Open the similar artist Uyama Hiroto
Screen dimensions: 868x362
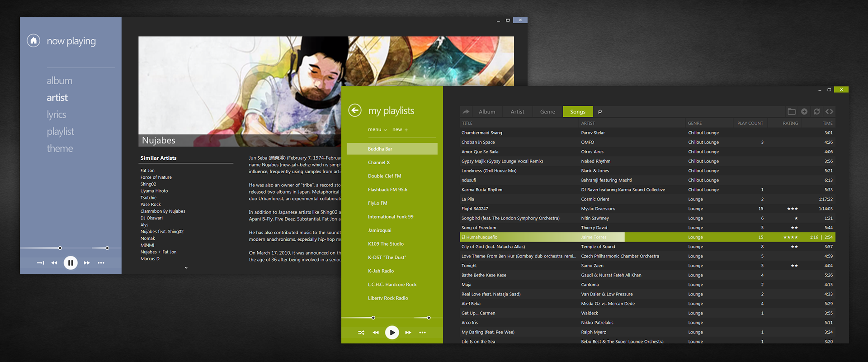tap(154, 191)
